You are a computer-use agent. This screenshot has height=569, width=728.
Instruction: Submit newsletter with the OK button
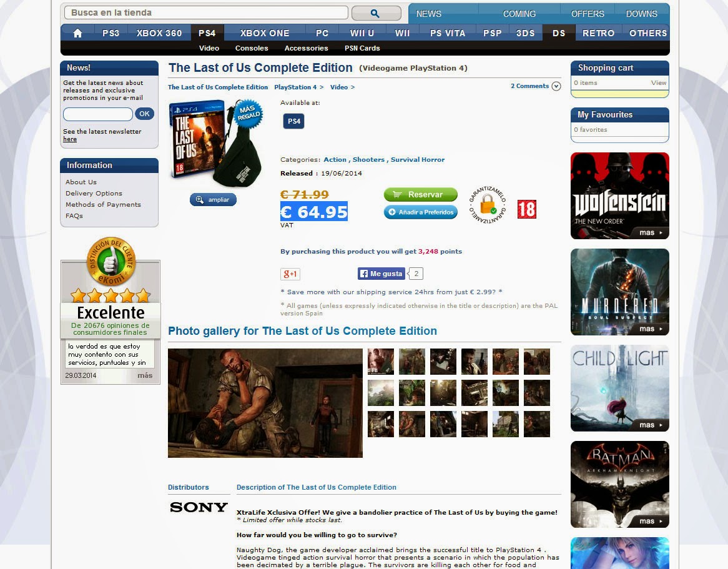pos(144,114)
